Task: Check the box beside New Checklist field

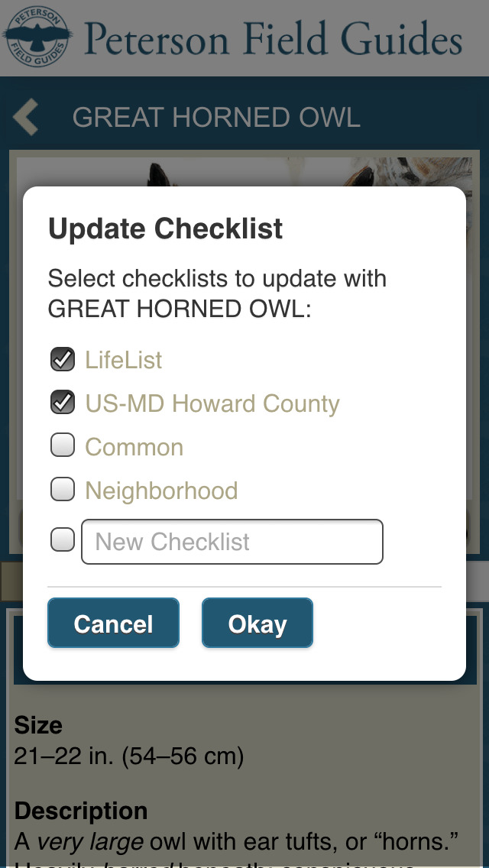Action: coord(63,541)
